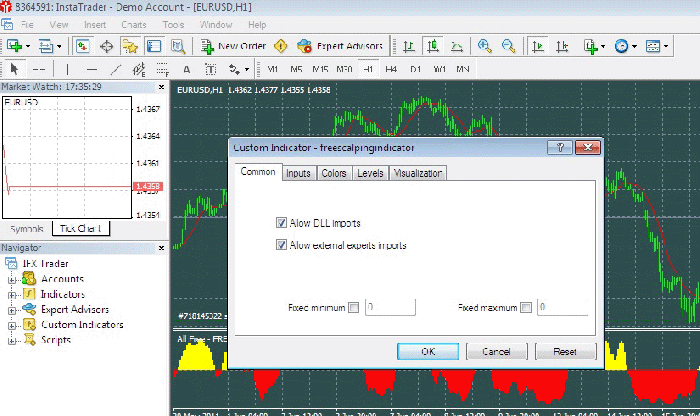Switch to Line Chart icon
The height and width of the screenshot is (416, 700).
457,46
